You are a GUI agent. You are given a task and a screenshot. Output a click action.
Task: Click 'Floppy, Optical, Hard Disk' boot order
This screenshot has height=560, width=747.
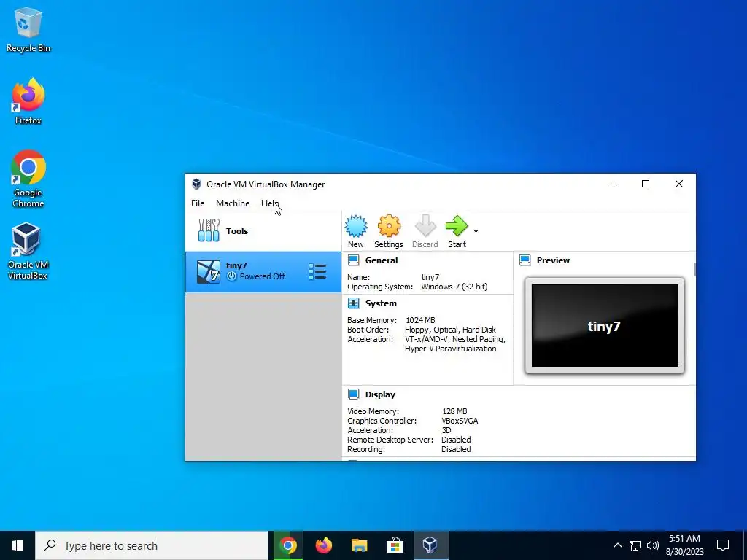tap(450, 330)
